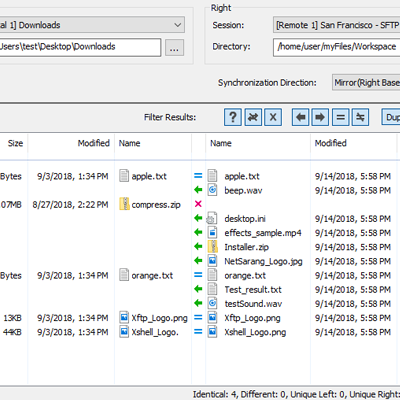Click the testSound.wav audio file icon
Viewport: 400px width, 400px height.
click(x=213, y=303)
